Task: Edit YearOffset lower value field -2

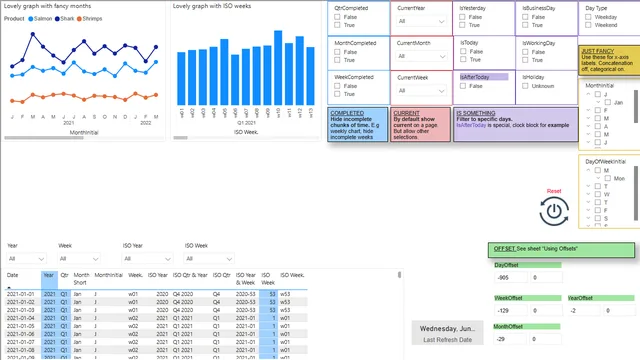Action: pos(584,311)
